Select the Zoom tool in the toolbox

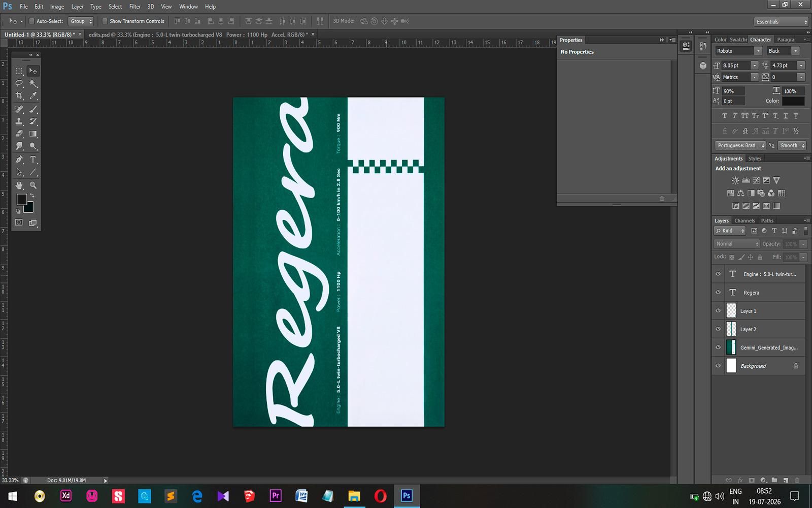click(33, 185)
